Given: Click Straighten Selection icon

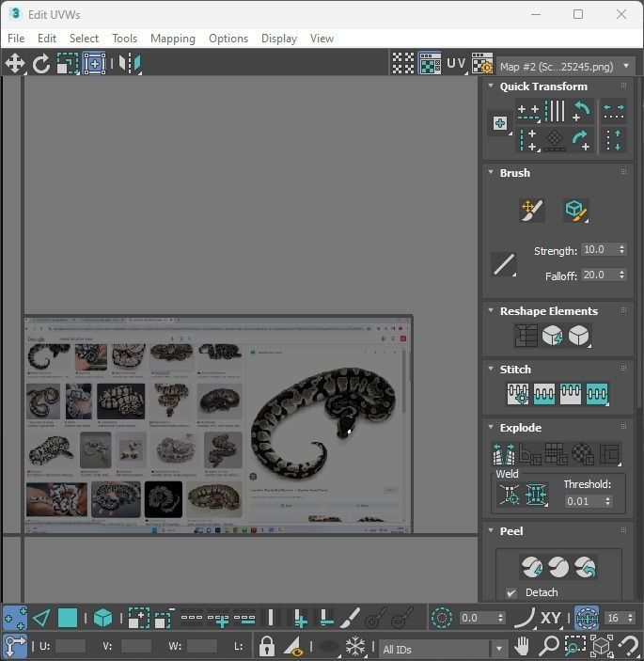Looking at the screenshot, I should tap(526, 336).
